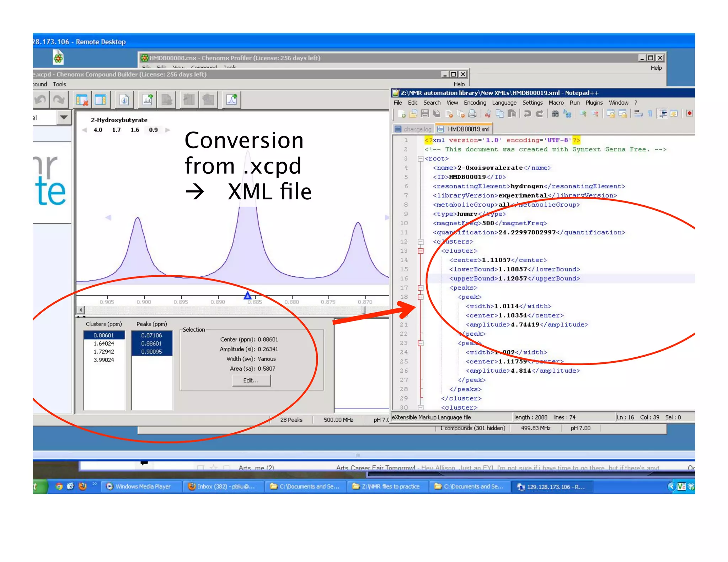Click the left arrow beside cluster 4.0
This screenshot has width=728, height=562.
pos(84,130)
